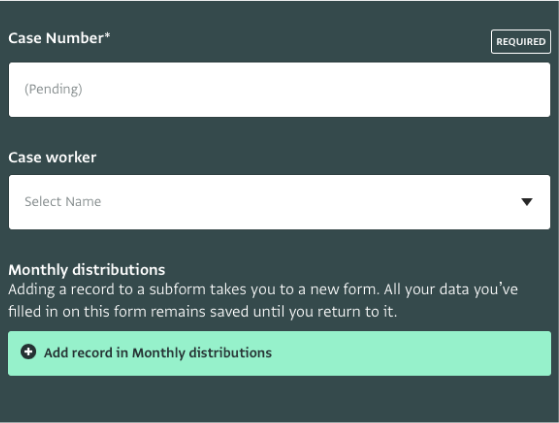The image size is (559, 423).
Task: Click the REQUIRED badge
Action: [521, 42]
